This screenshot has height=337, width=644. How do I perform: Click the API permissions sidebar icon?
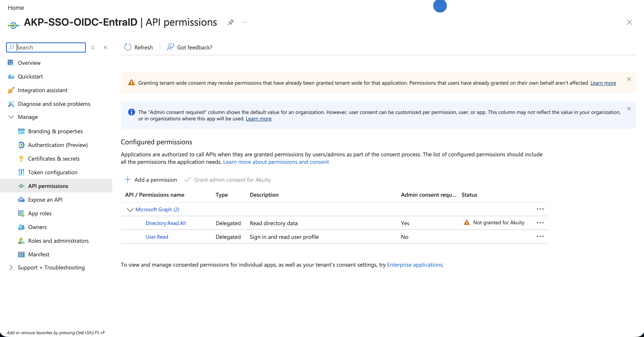[x=21, y=186]
